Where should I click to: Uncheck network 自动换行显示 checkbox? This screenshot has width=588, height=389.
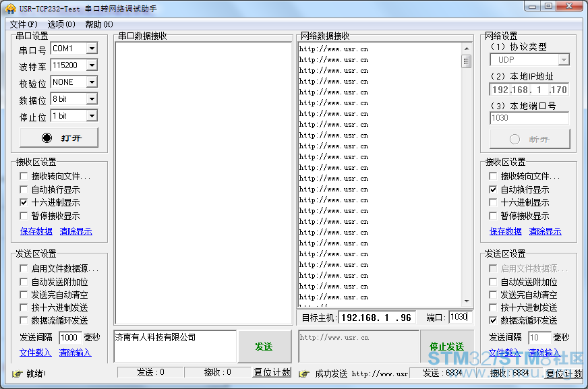[x=493, y=189]
